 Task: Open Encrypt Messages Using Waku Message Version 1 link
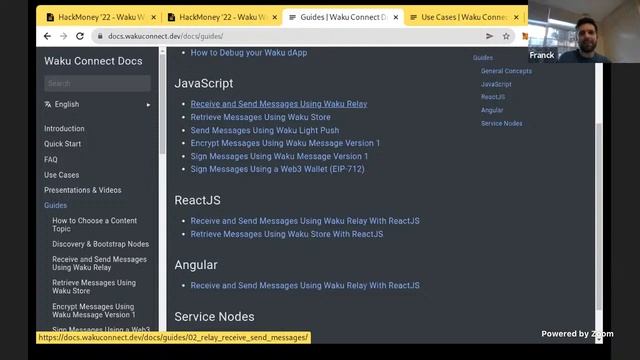285,143
